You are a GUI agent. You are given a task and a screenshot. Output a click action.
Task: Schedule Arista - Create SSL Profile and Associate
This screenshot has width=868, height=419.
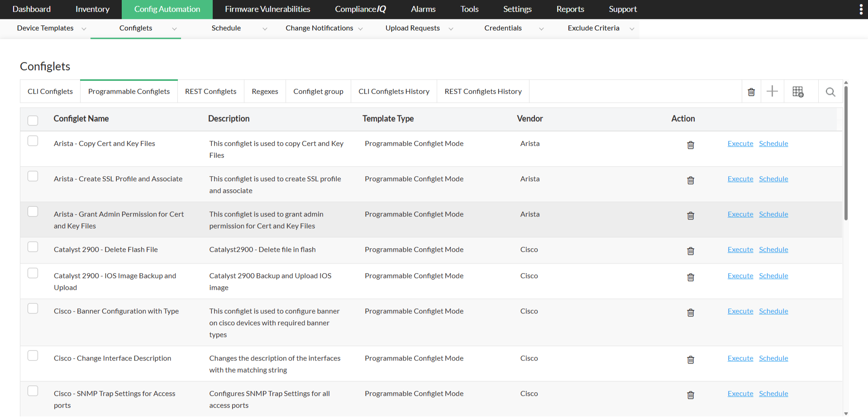click(x=773, y=179)
